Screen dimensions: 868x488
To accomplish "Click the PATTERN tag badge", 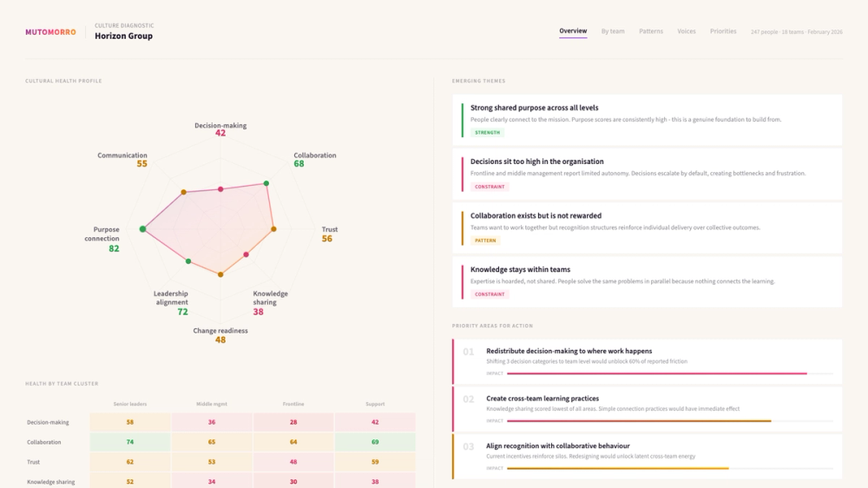I will coord(485,241).
